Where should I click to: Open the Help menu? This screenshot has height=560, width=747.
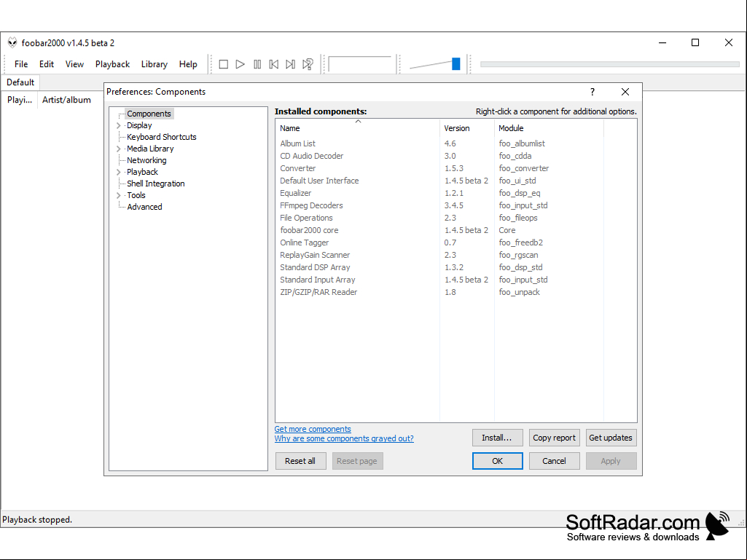point(188,64)
